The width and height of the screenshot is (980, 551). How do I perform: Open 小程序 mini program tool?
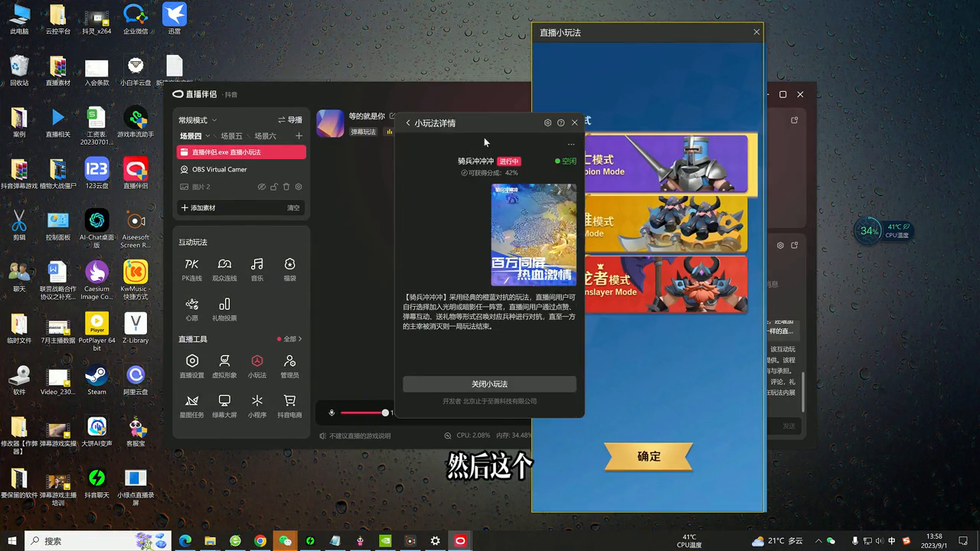pyautogui.click(x=257, y=406)
